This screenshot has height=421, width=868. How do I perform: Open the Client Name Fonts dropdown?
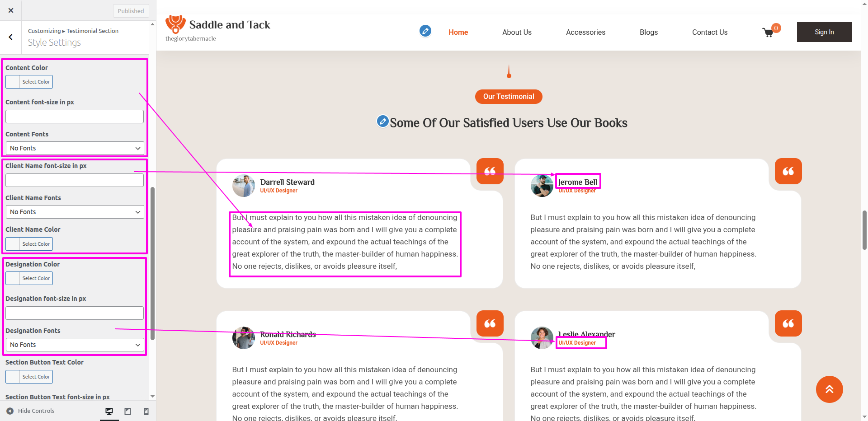75,212
